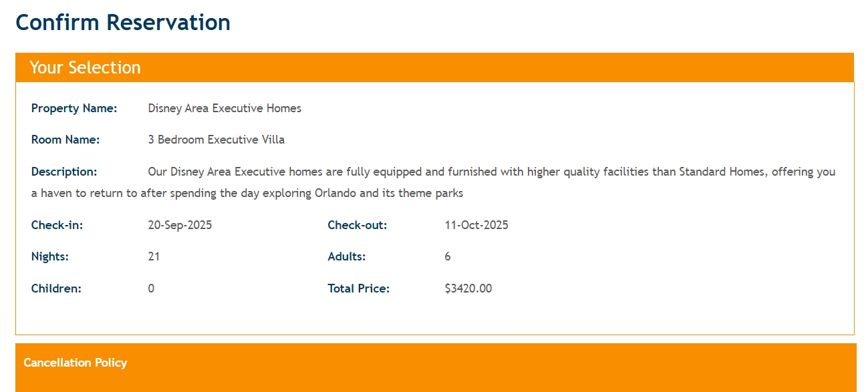
Task: Click the check-out date 11-Oct-2025
Action: (476, 225)
